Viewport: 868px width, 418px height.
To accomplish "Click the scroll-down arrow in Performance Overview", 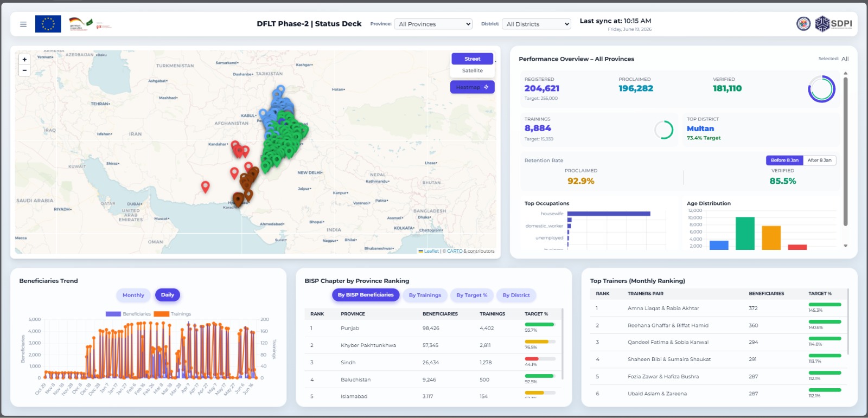I will pos(845,246).
